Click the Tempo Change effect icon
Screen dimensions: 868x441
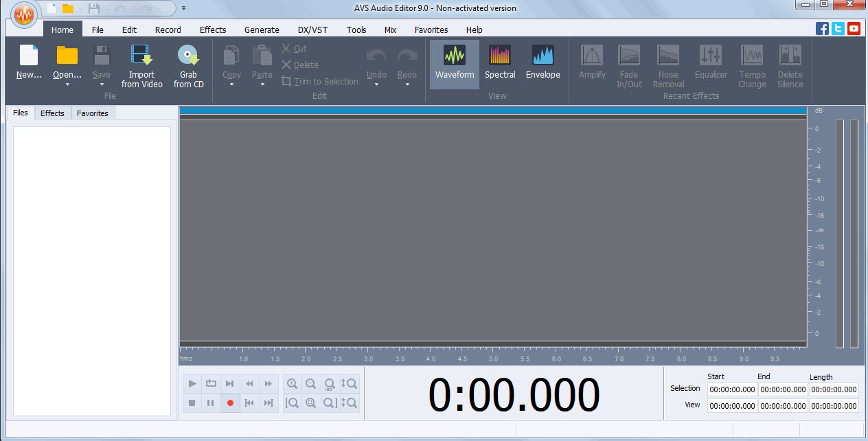(752, 55)
